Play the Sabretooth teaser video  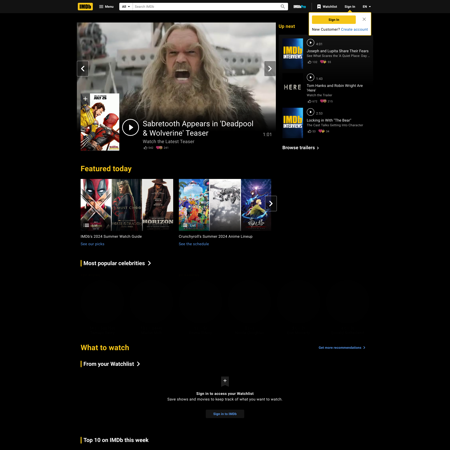click(x=130, y=127)
